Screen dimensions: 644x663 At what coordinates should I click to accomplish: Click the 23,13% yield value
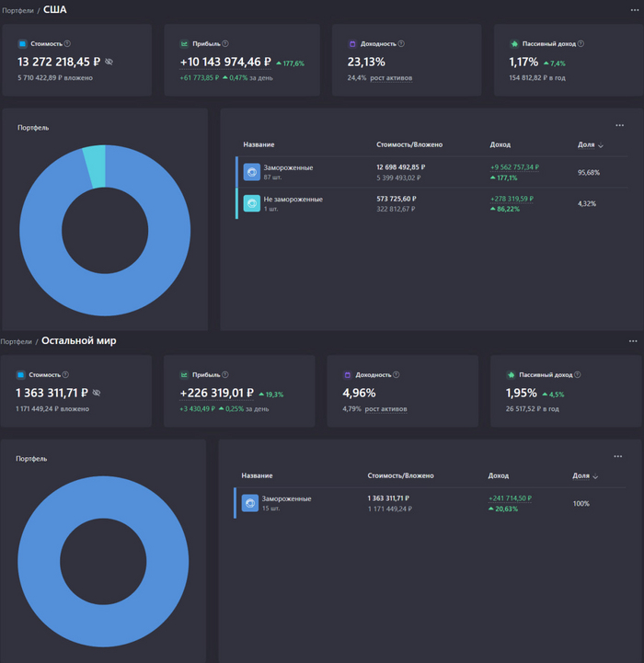coord(366,63)
